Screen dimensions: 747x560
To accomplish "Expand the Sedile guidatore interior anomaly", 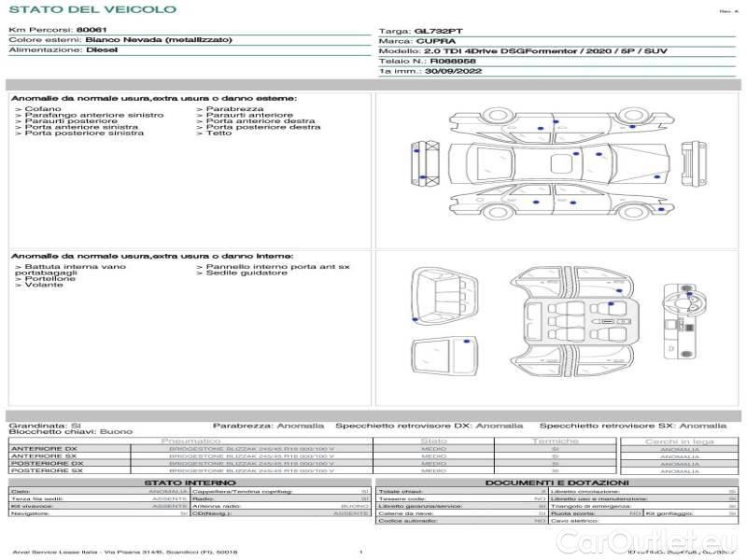I will click(241, 273).
